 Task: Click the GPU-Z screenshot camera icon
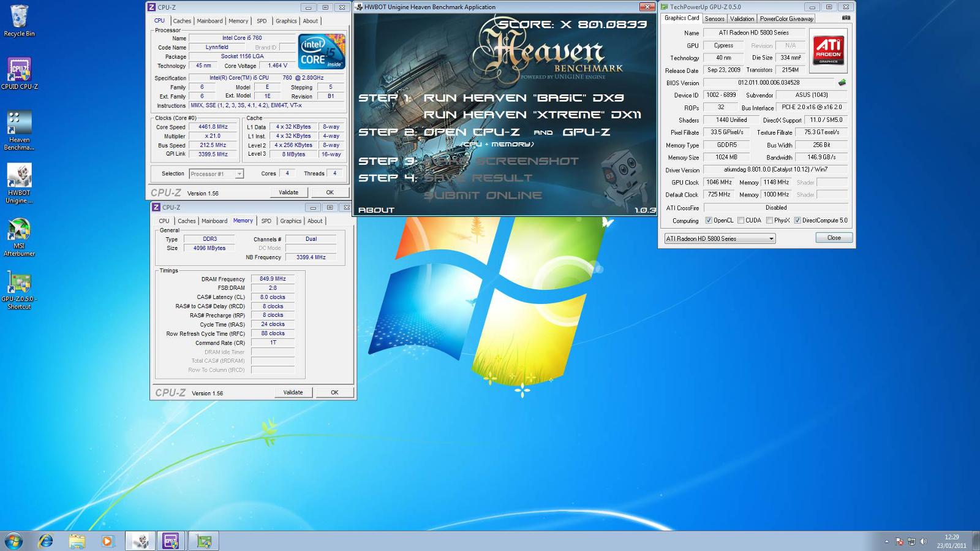(846, 18)
